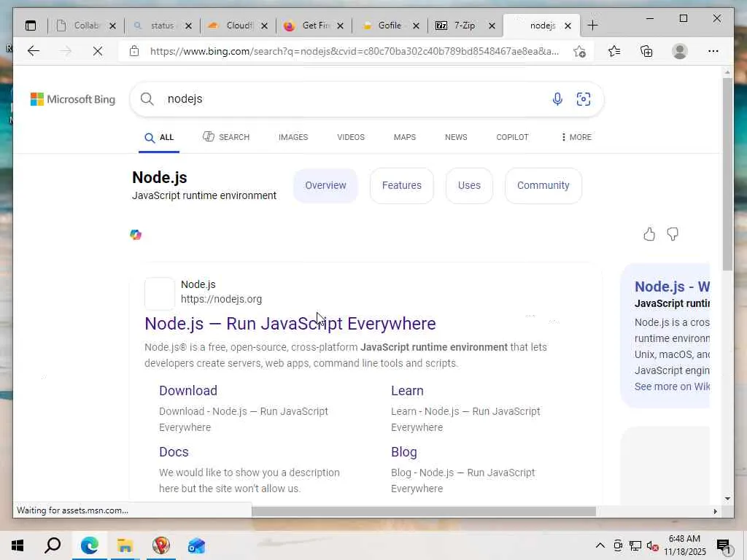
Task: Select the Community pill
Action: coord(543,186)
